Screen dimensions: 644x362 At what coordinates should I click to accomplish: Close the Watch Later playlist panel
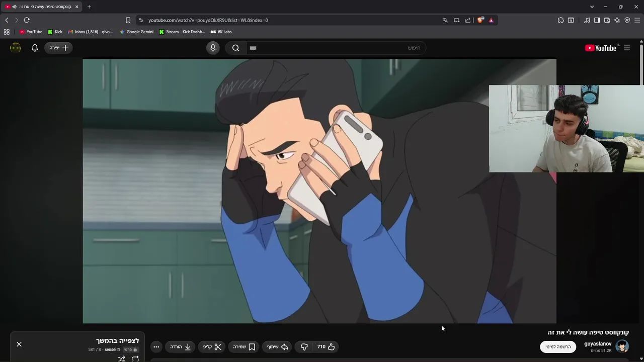click(19, 344)
